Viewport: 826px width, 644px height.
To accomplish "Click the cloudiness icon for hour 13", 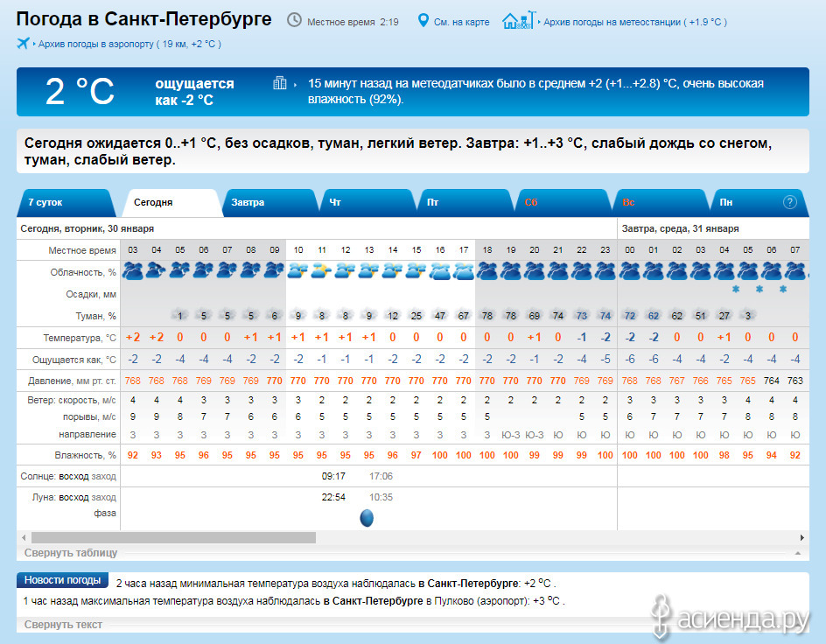I will (x=368, y=271).
